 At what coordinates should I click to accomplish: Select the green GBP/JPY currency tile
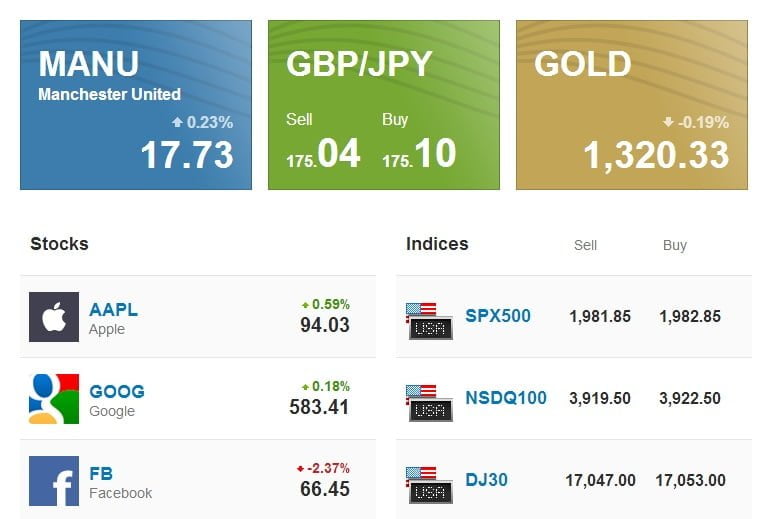tap(384, 105)
